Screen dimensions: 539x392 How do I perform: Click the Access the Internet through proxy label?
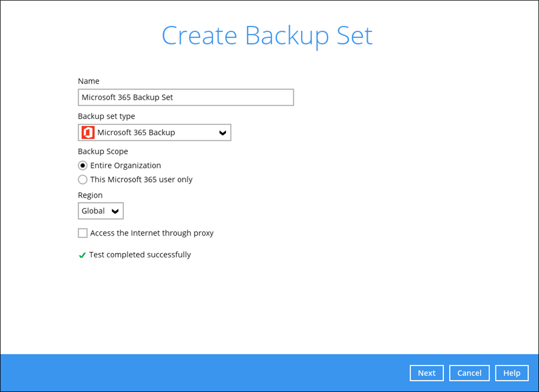[152, 233]
